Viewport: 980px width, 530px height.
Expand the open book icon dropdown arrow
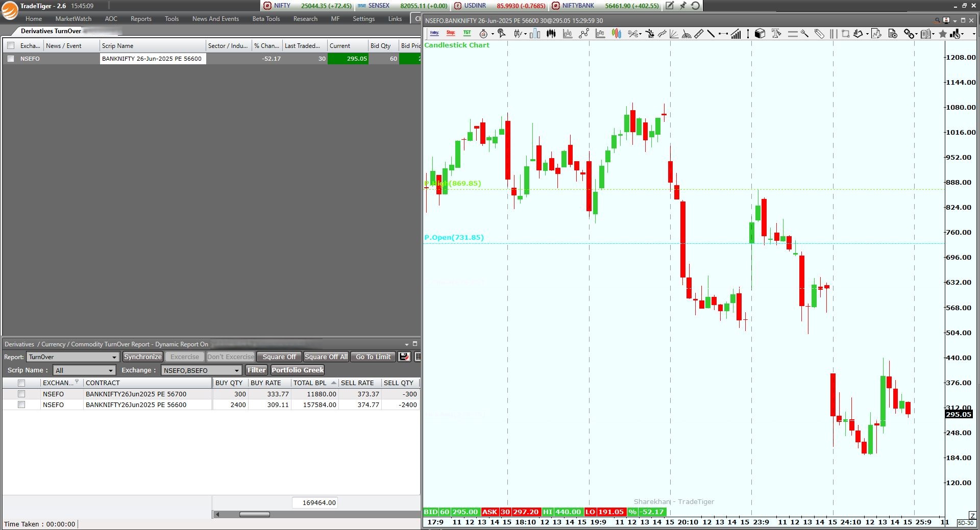934,34
